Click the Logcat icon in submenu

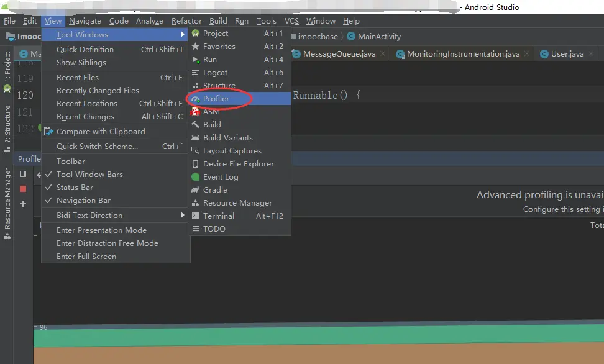click(195, 73)
